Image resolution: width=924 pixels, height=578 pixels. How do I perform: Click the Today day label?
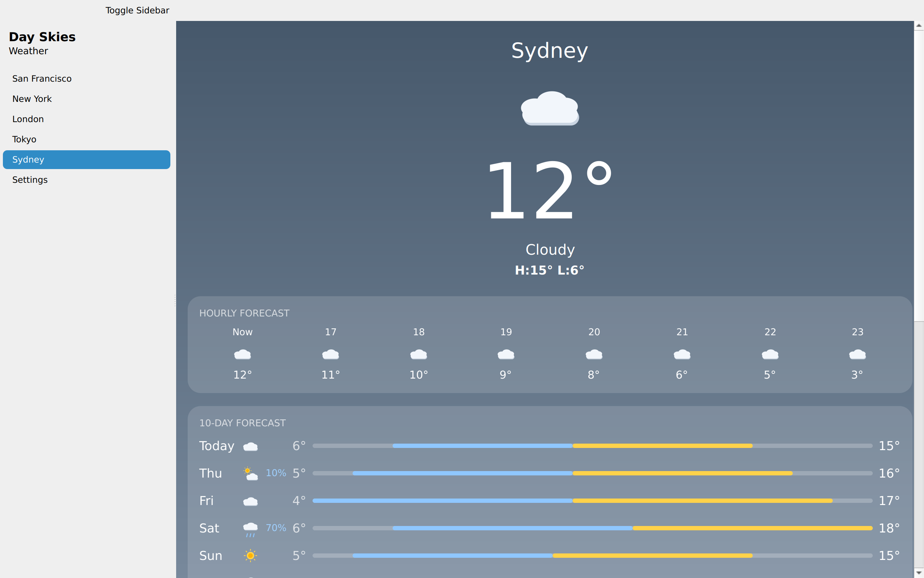(x=217, y=446)
